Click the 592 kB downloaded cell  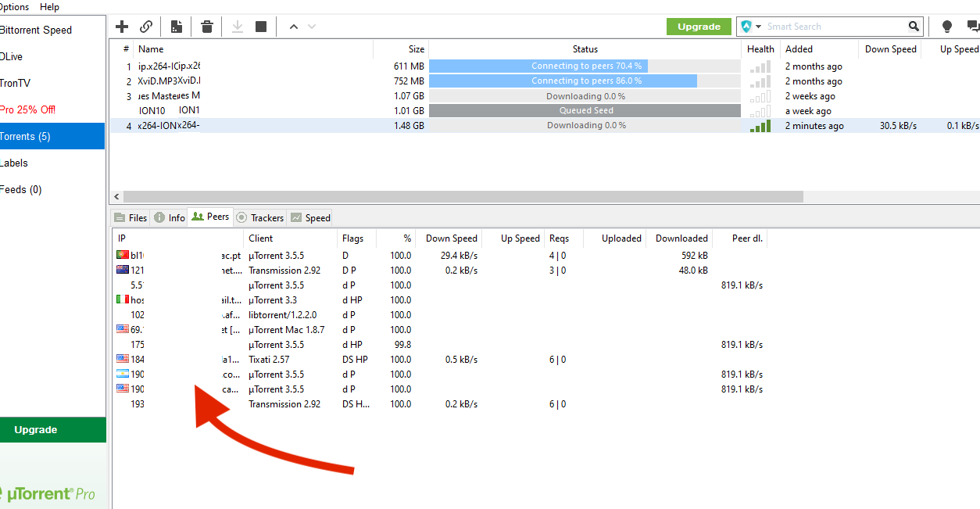(x=694, y=256)
